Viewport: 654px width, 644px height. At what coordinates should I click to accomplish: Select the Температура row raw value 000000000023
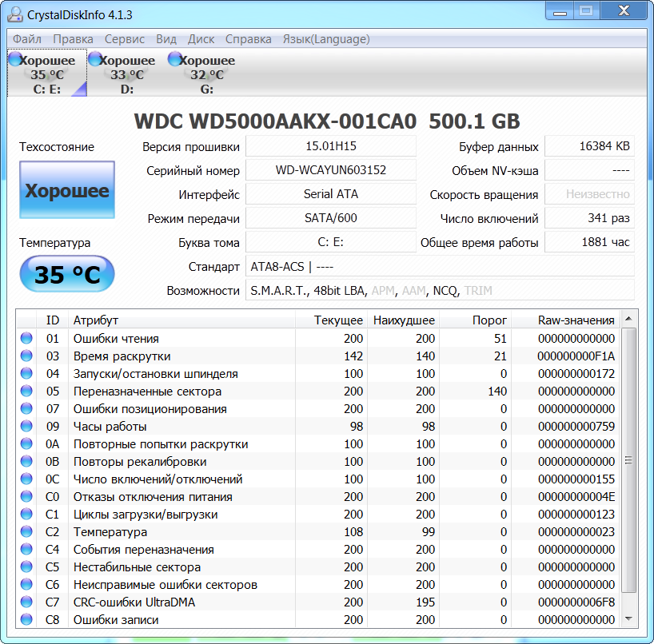pyautogui.click(x=576, y=532)
